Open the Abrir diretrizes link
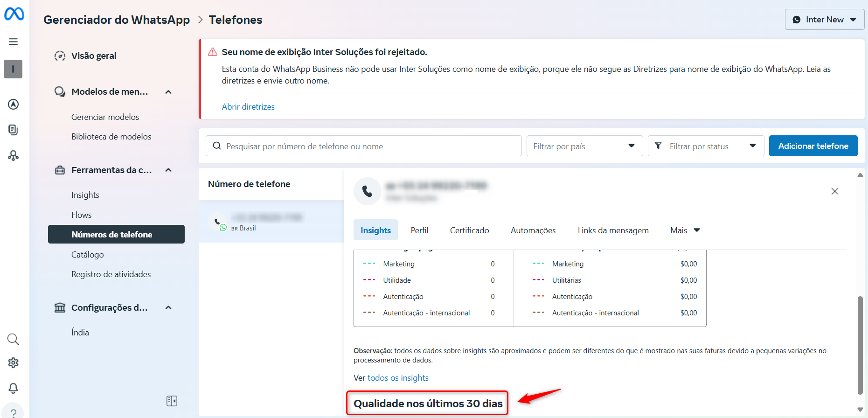 click(x=248, y=107)
